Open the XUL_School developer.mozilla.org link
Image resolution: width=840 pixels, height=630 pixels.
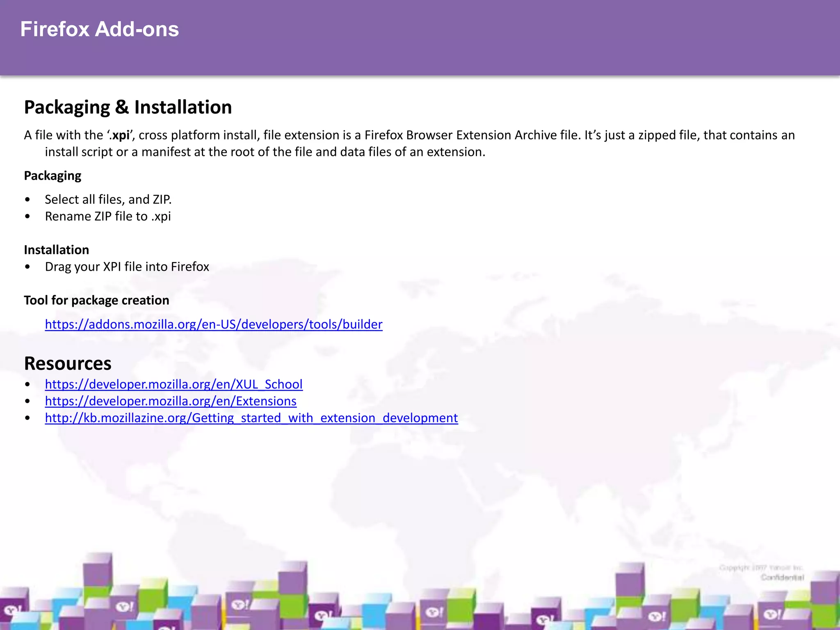pyautogui.click(x=174, y=384)
